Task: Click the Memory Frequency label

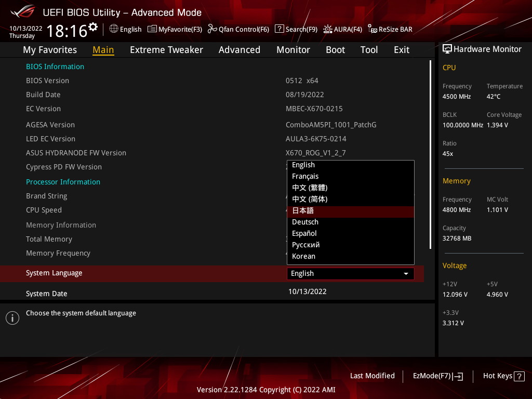Action: tap(58, 253)
